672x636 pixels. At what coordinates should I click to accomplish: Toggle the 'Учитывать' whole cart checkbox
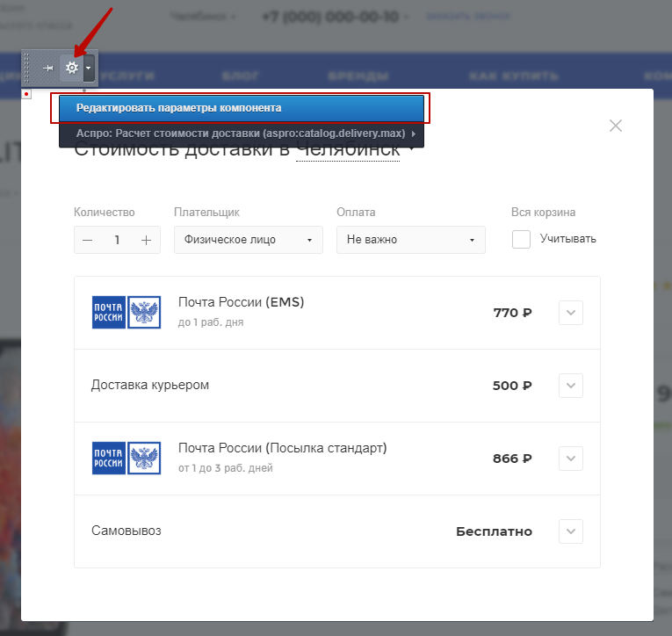click(x=521, y=239)
